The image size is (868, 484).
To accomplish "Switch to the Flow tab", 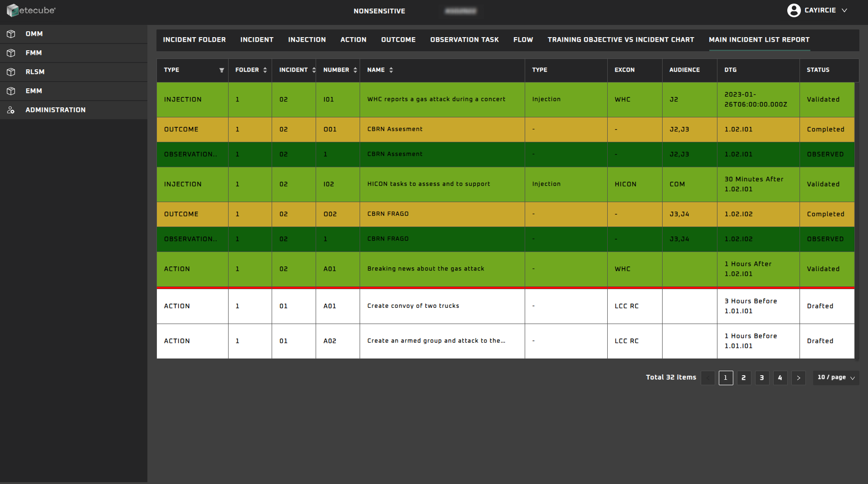I will [523, 40].
